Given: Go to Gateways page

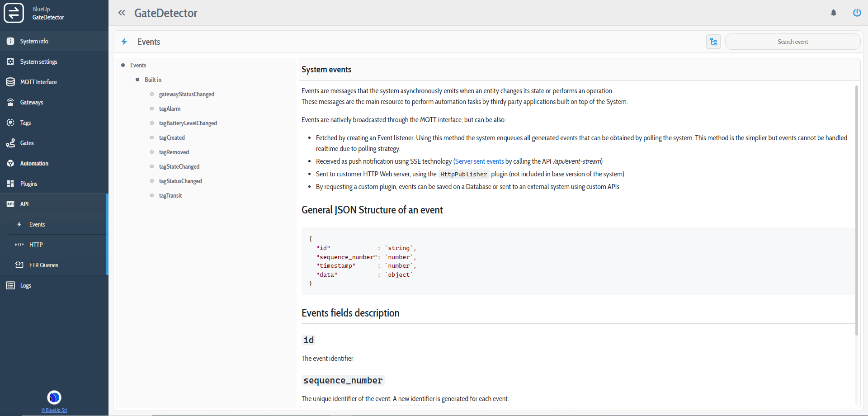Looking at the screenshot, I should click(32, 102).
